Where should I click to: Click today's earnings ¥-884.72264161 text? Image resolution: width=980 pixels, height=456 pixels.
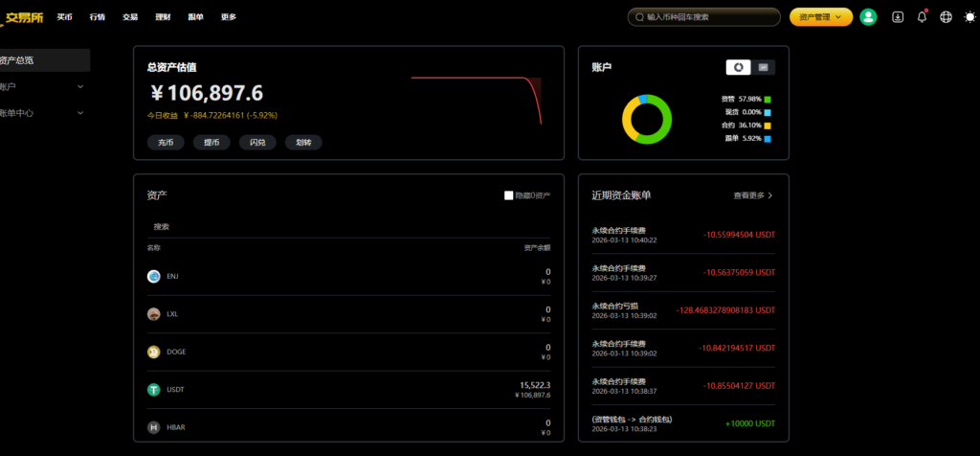coord(231,116)
